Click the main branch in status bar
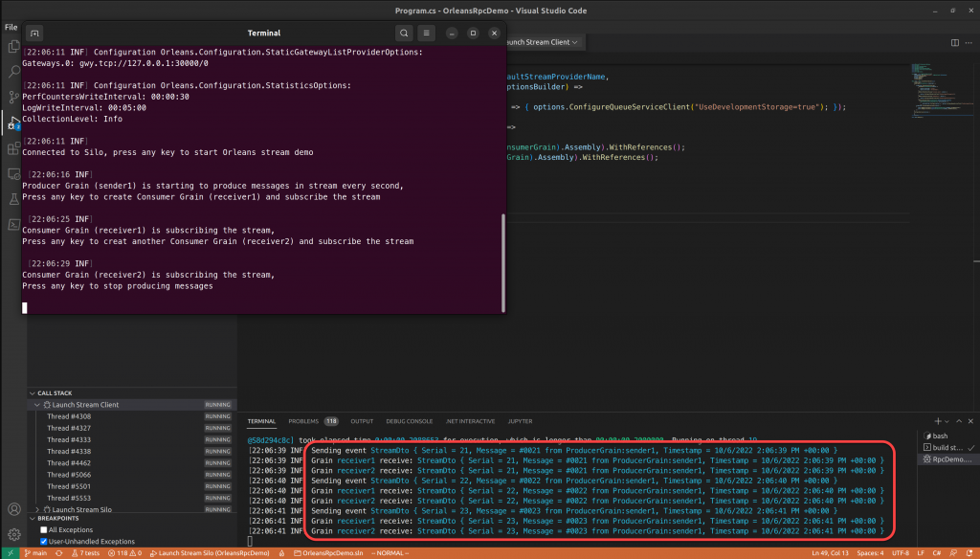The image size is (980, 559). coord(36,552)
